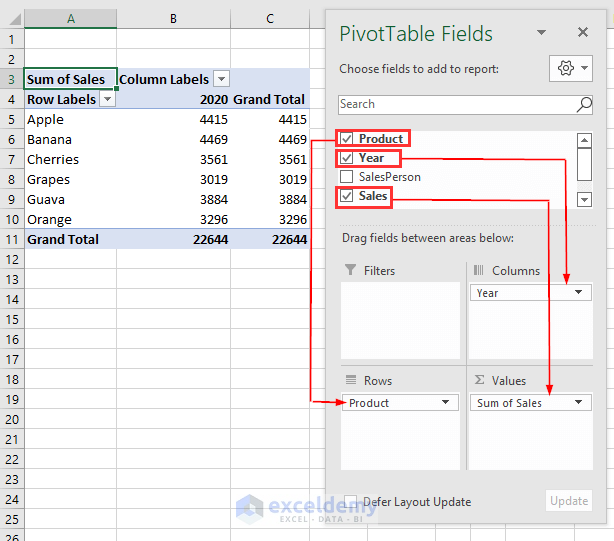614x541 pixels.
Task: Open the task pane options arrow
Action: pos(543,33)
